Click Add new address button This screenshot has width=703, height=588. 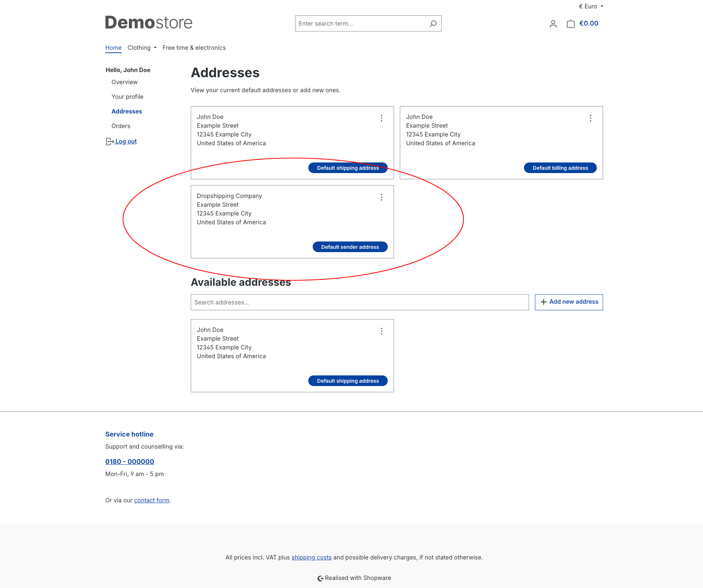pyautogui.click(x=569, y=302)
